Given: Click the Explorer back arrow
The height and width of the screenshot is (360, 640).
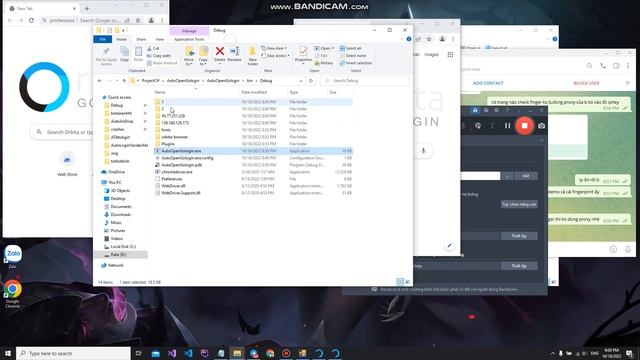Looking at the screenshot, I should tap(100, 81).
